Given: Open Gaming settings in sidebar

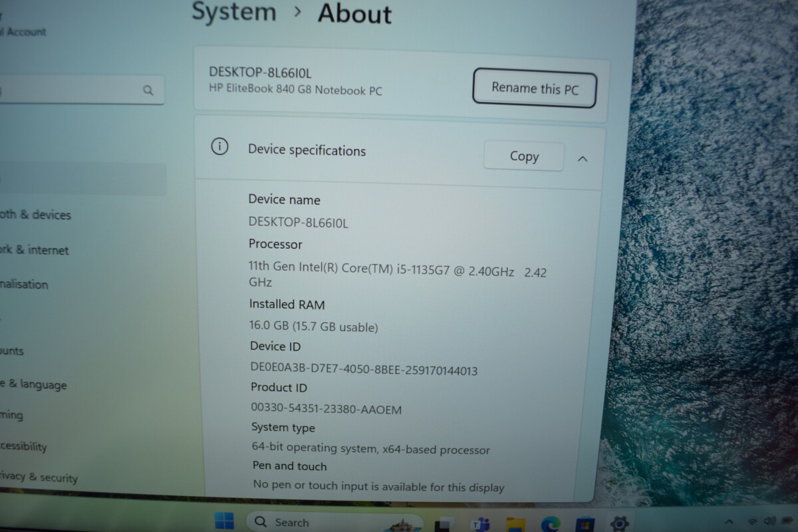Looking at the screenshot, I should click(11, 415).
